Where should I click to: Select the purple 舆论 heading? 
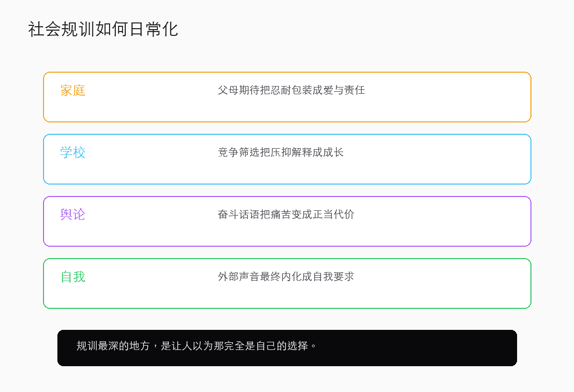(x=73, y=215)
